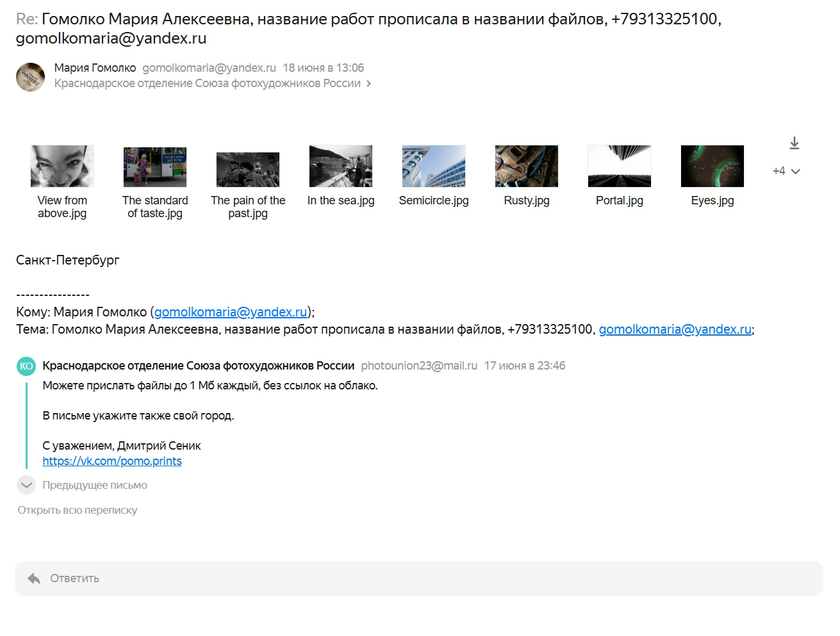
Task: Click the email link in the Тема line
Action: pyautogui.click(x=675, y=329)
